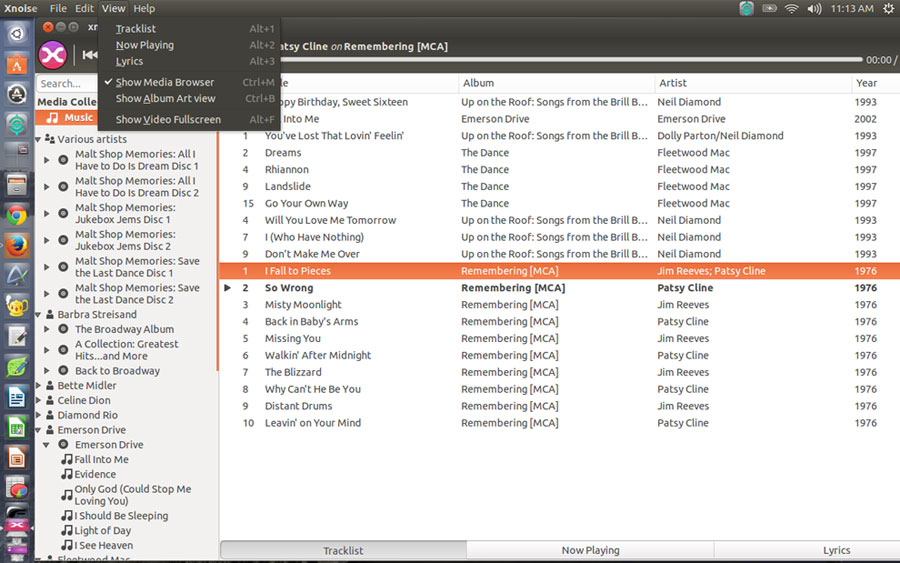Image resolution: width=900 pixels, height=563 pixels.
Task: Collapse the Various artists tree node
Action: tap(38, 139)
